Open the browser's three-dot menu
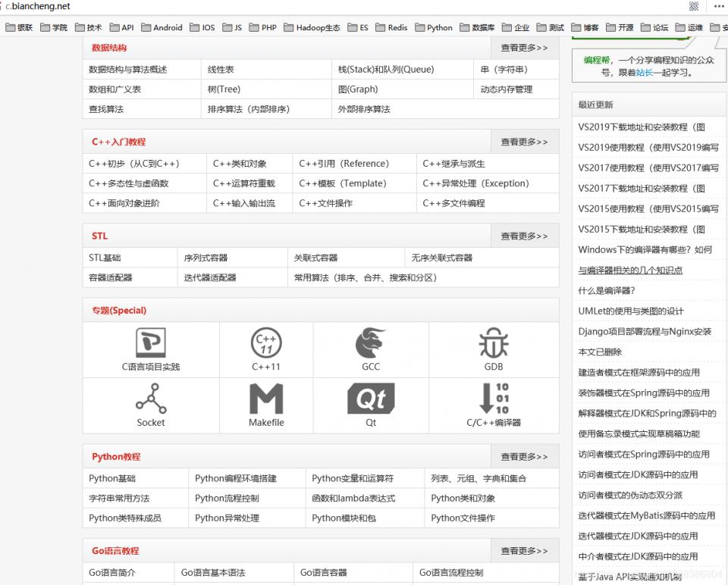This screenshot has width=728, height=585. click(719, 6)
